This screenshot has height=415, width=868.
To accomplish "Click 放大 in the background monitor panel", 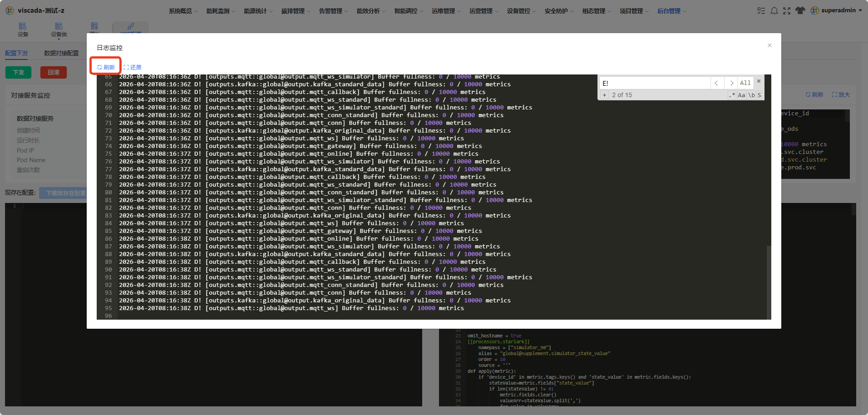I will [x=841, y=94].
